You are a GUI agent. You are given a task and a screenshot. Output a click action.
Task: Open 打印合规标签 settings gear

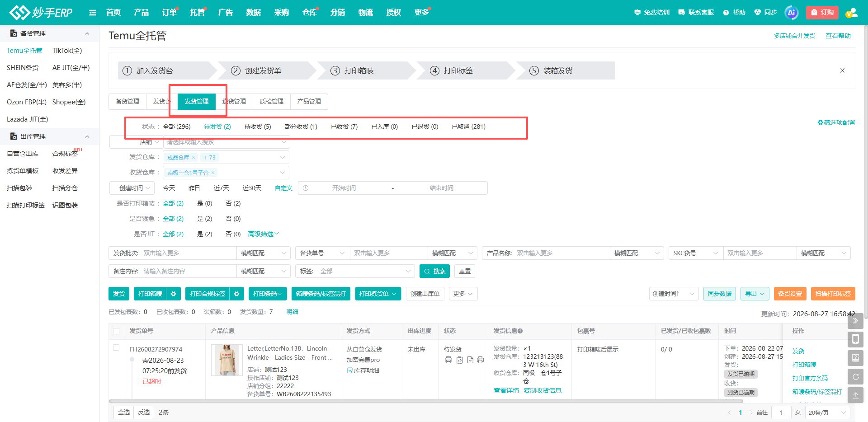[236, 294]
